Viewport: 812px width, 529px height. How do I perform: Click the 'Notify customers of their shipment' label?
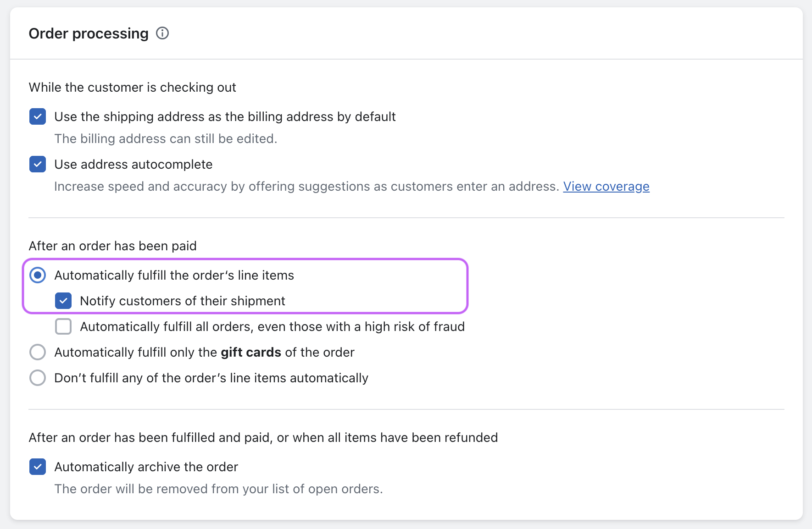(182, 301)
